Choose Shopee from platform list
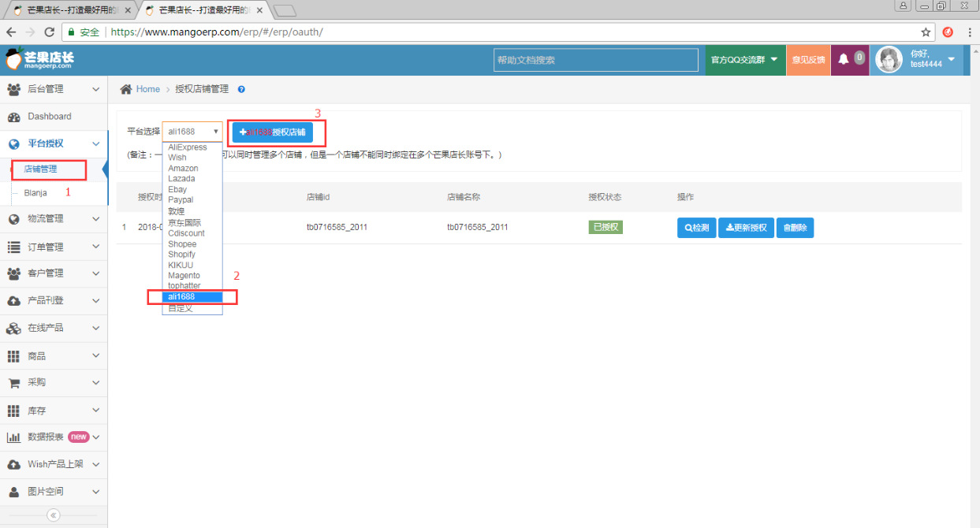The width and height of the screenshot is (980, 528). coord(192,244)
